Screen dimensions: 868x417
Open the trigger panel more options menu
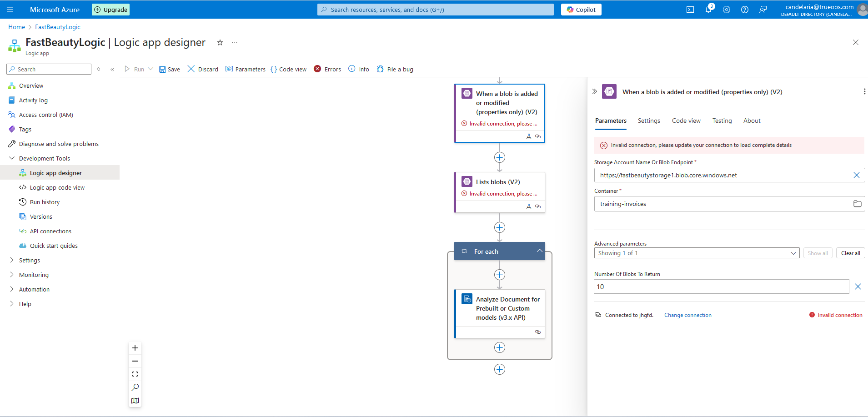pyautogui.click(x=864, y=91)
